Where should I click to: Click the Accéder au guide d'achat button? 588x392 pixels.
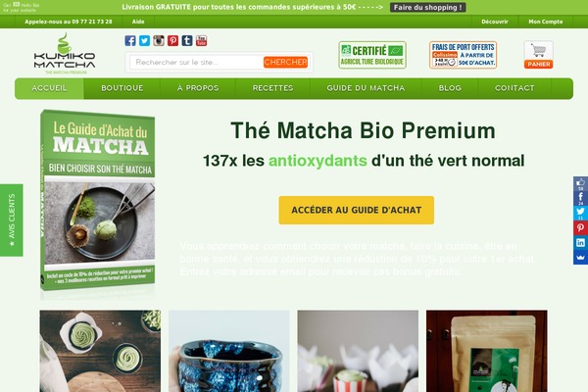click(x=357, y=210)
